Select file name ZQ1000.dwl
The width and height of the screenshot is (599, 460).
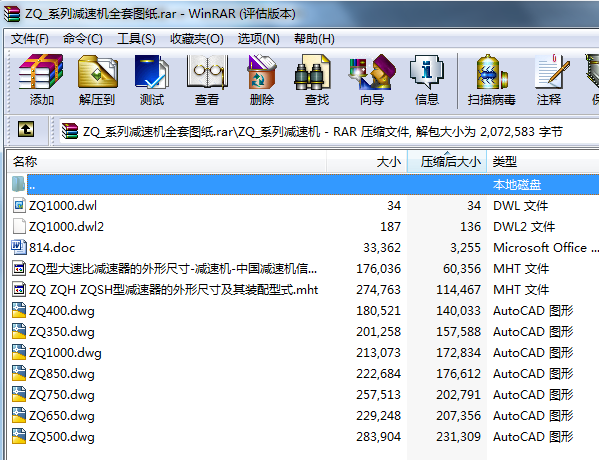click(x=63, y=206)
